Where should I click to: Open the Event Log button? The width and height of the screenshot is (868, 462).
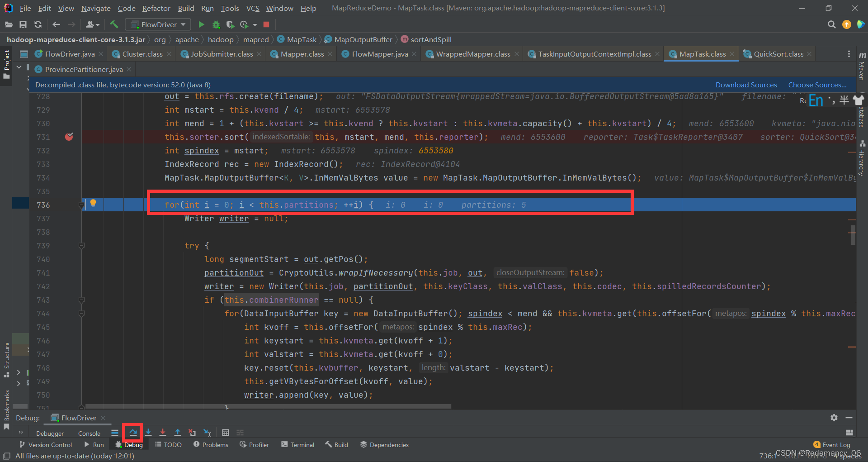[832, 445]
